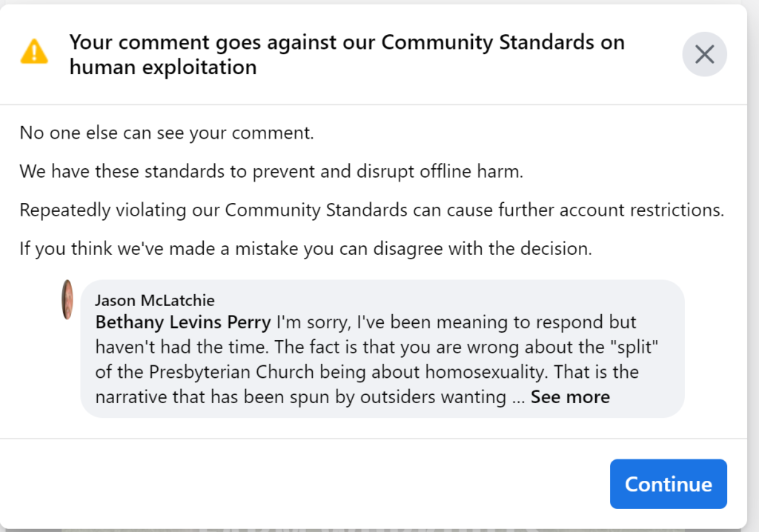Click the yellow warning triangle icon

[34, 52]
